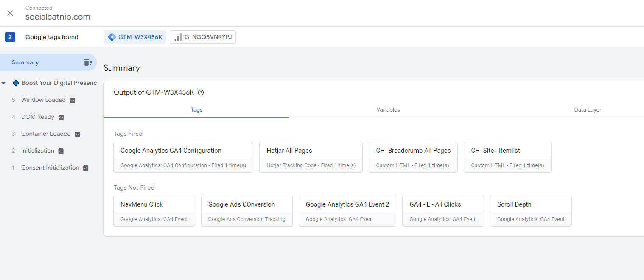Open the CH- Site - Itemlist tag card
The image size is (644, 280).
click(507, 157)
